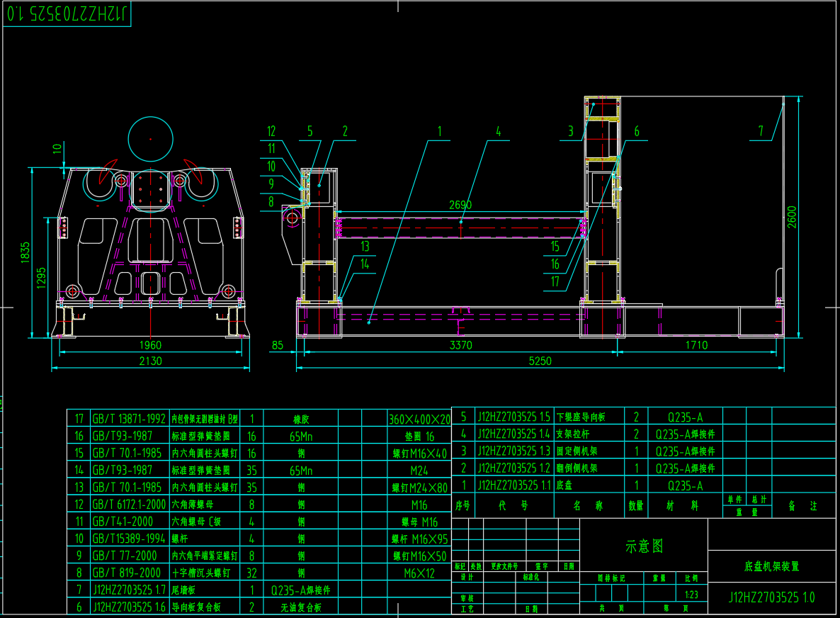Click the 无油复合板 material cell

[300, 607]
